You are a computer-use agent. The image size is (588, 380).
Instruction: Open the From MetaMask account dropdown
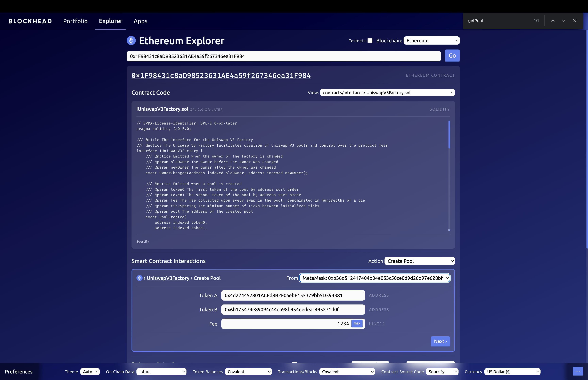375,278
